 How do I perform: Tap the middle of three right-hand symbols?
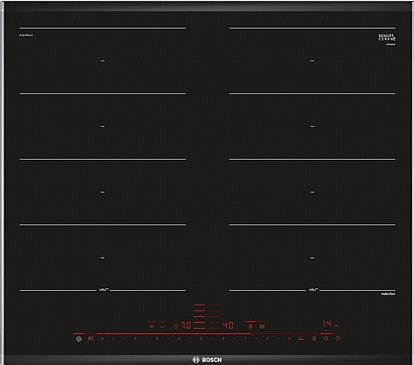[x=326, y=339]
